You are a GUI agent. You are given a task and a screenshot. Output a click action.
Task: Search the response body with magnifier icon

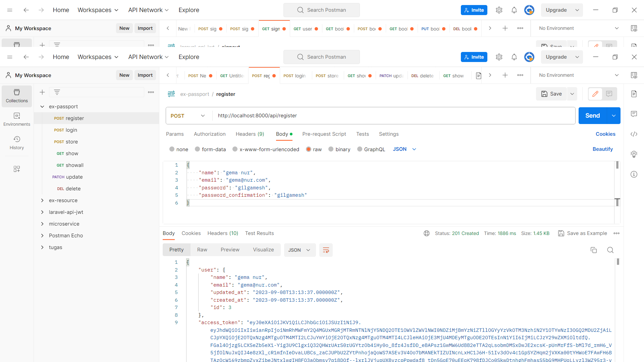(610, 250)
